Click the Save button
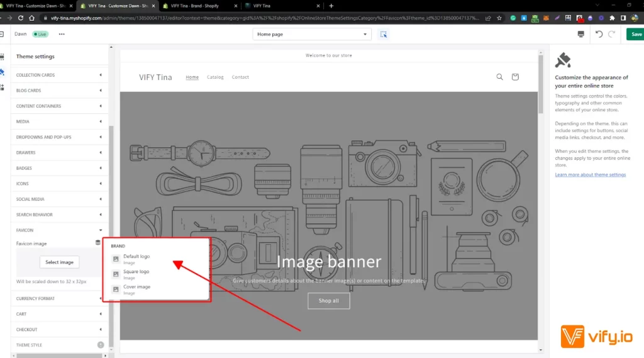The width and height of the screenshot is (644, 358). pyautogui.click(x=636, y=34)
